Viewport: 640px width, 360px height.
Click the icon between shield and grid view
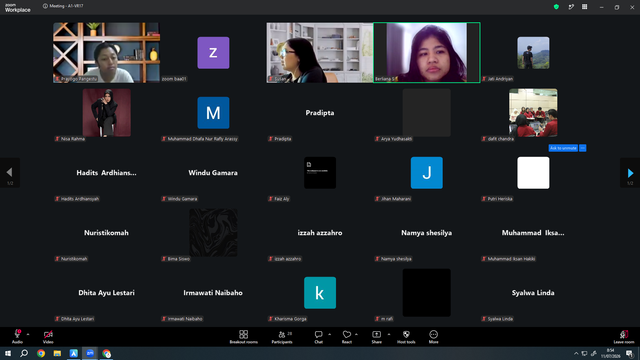[571, 7]
